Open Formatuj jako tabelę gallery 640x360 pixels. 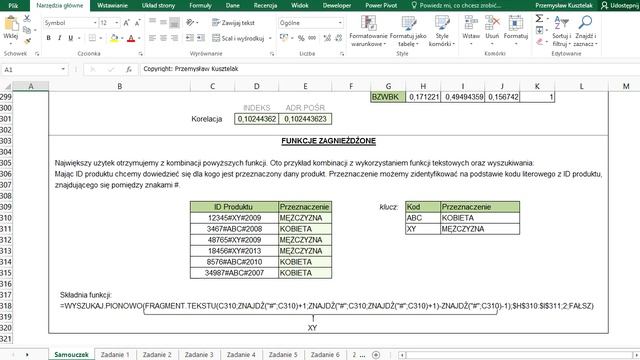[x=408, y=31]
